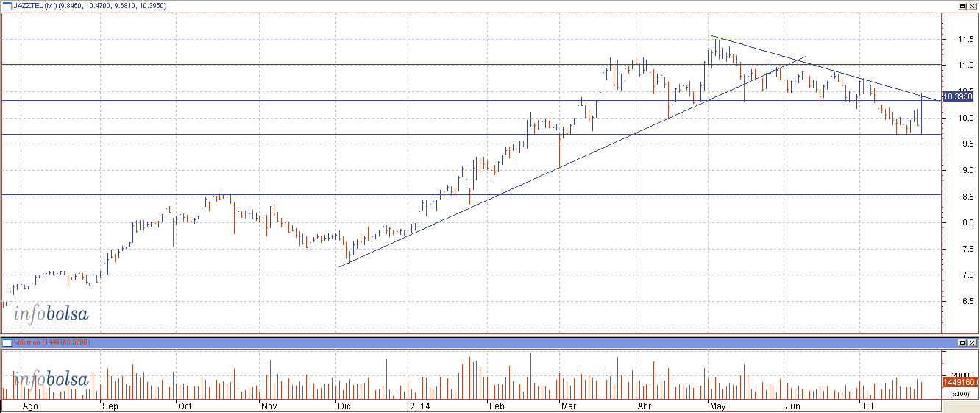The image size is (980, 413).
Task: Close the Volumen panel
Action: pyautogui.click(x=972, y=343)
